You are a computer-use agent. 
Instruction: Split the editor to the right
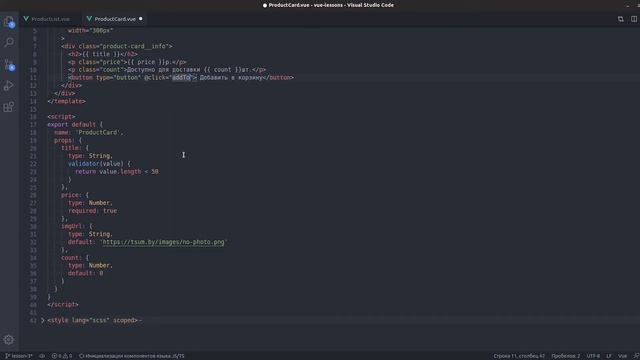click(634, 19)
